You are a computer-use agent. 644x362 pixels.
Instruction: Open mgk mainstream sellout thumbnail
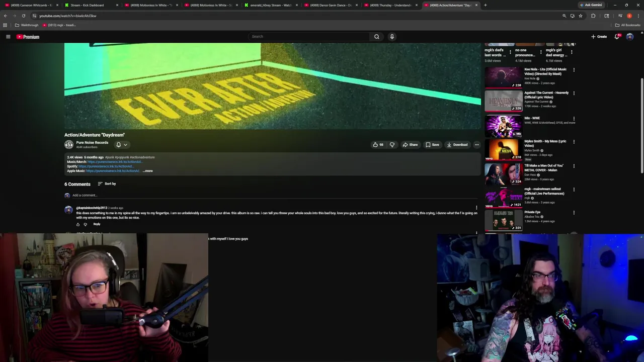[503, 197]
